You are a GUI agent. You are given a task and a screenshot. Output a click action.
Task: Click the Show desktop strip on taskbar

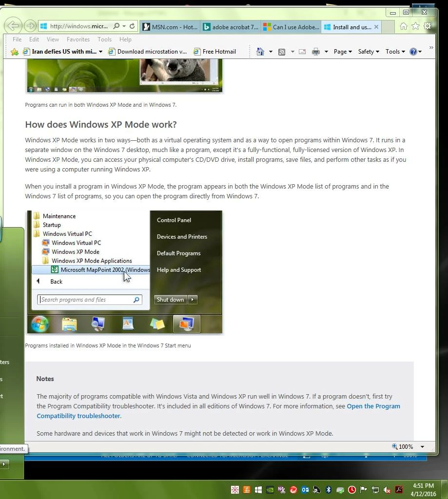[x=445, y=490]
